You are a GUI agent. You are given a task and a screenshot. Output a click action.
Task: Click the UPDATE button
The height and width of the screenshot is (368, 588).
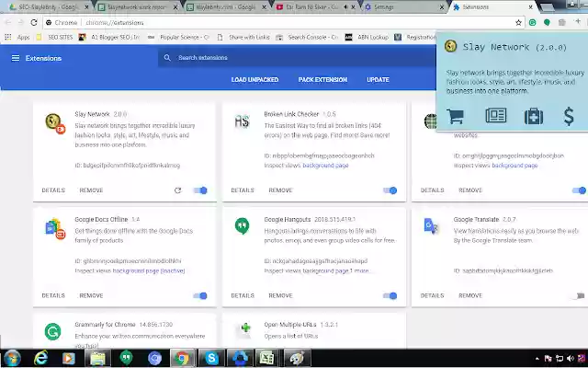pyautogui.click(x=378, y=80)
